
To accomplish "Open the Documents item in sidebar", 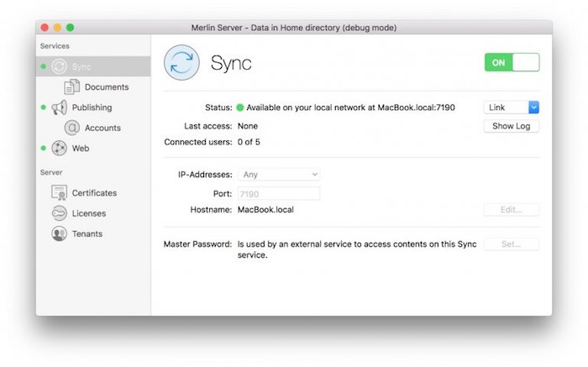I will point(107,87).
